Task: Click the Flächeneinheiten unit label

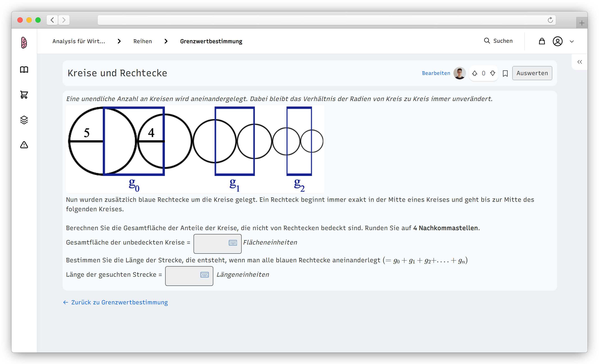Action: [270, 242]
